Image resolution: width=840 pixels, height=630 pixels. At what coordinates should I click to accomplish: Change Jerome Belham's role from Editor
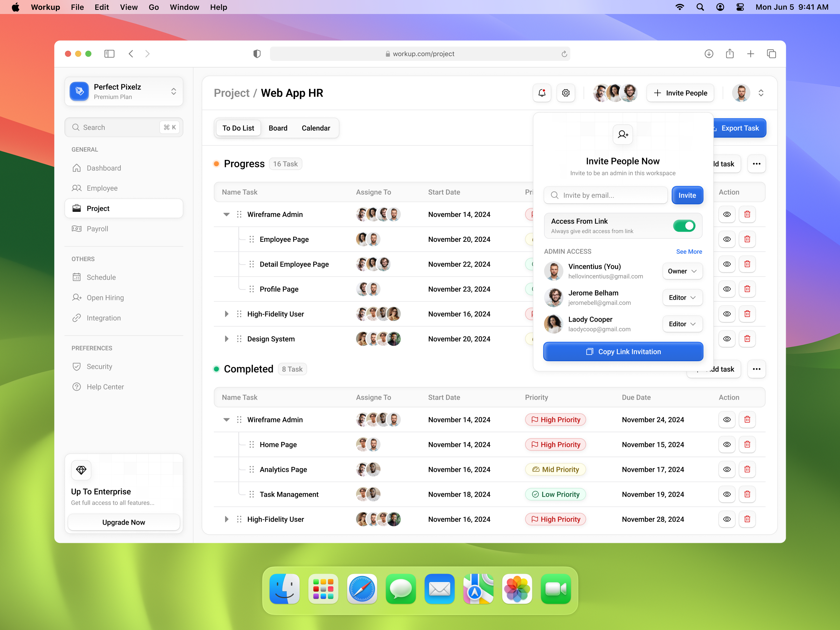[x=682, y=297]
